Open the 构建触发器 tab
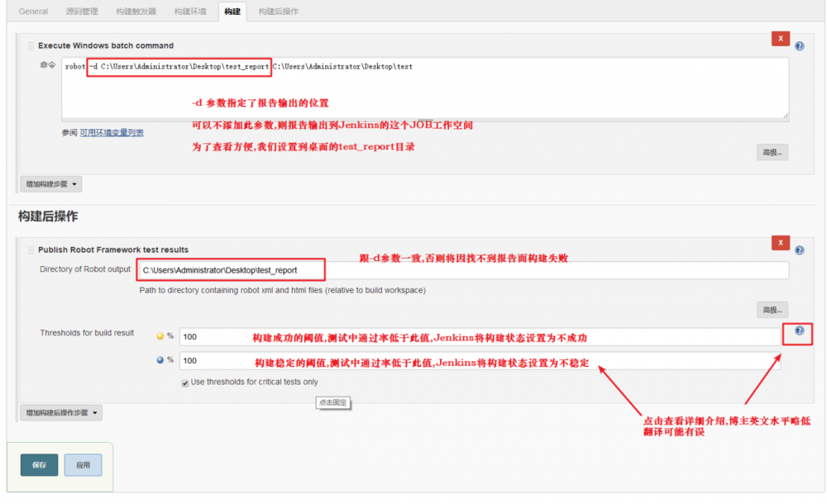Viewport: 827px width, 504px height. tap(136, 12)
